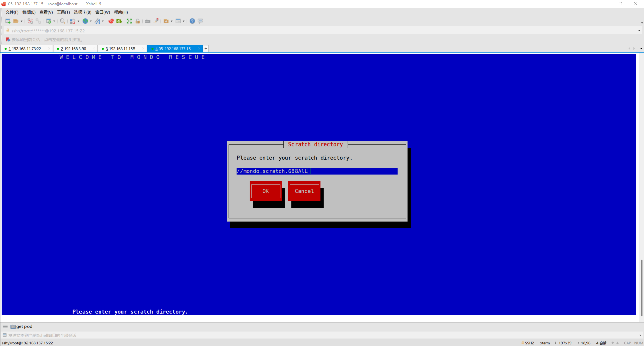Click the get pod quick command
Screen dimensions: 644x346
coord(24,326)
